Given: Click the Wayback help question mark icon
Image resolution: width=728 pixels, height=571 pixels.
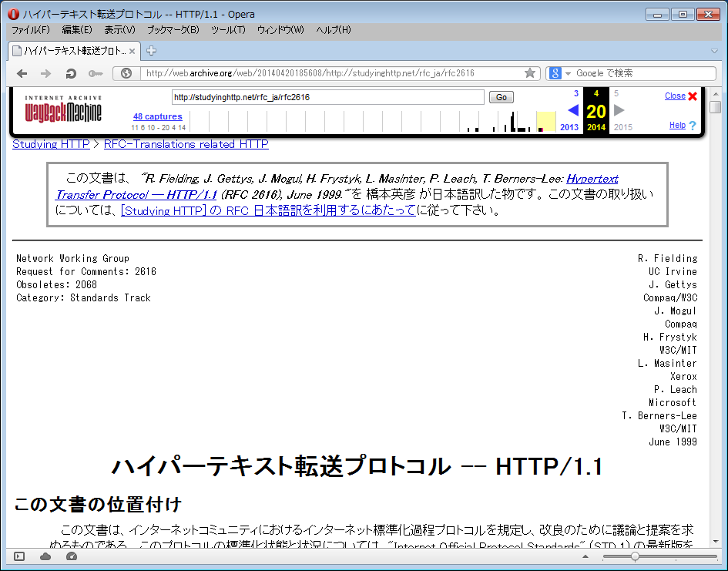Looking at the screenshot, I should tap(693, 126).
